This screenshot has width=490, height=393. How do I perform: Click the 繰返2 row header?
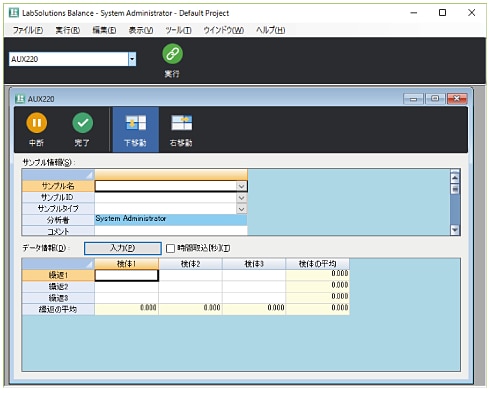(x=58, y=287)
